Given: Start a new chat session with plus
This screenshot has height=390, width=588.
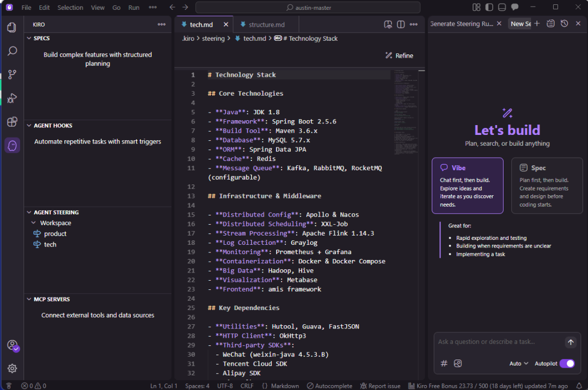Looking at the screenshot, I should click(x=537, y=23).
